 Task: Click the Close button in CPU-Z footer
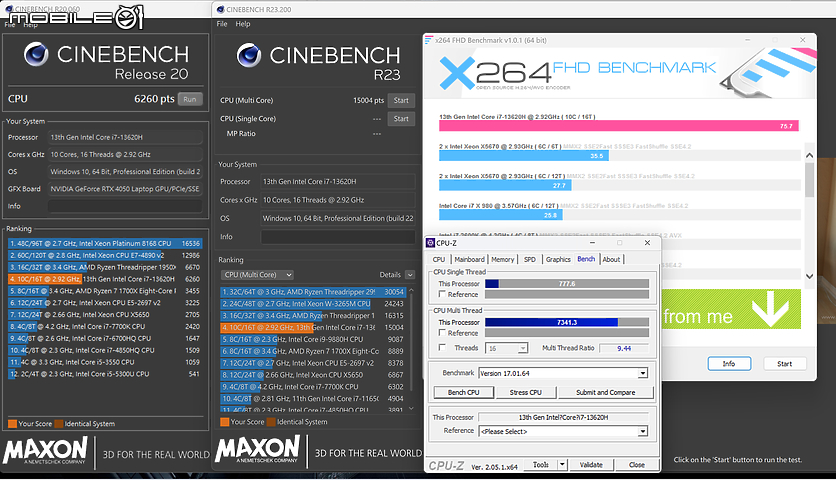tap(637, 465)
